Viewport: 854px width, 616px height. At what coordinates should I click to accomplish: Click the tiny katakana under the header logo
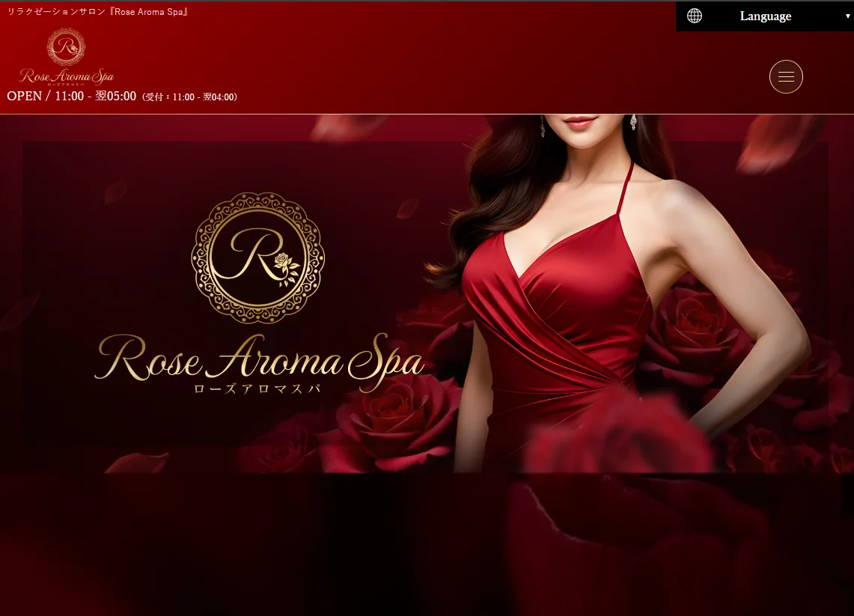66,85
